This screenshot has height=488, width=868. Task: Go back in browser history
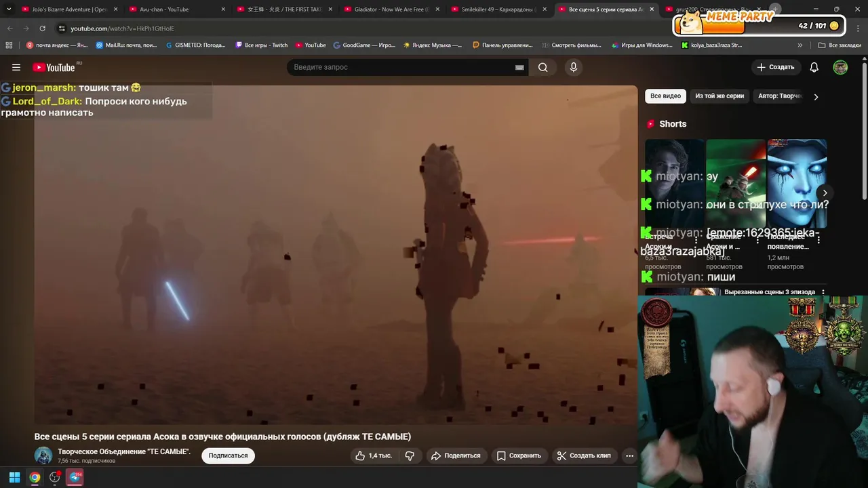(9, 28)
